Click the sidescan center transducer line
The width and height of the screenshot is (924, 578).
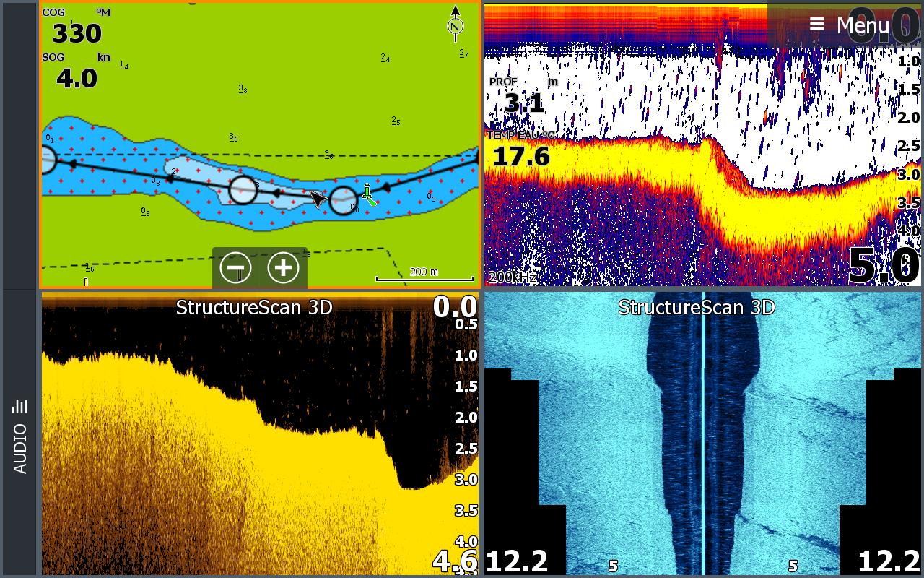point(703,433)
